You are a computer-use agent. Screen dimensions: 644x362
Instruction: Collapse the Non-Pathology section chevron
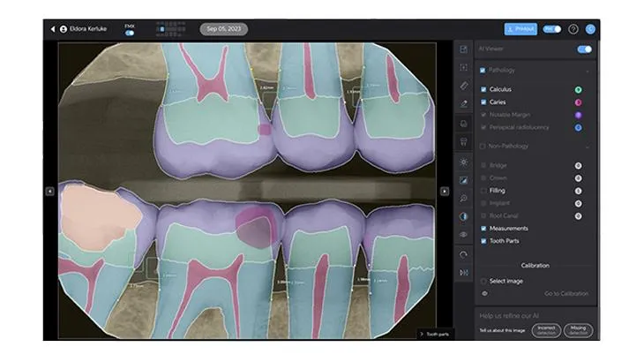pos(588,147)
